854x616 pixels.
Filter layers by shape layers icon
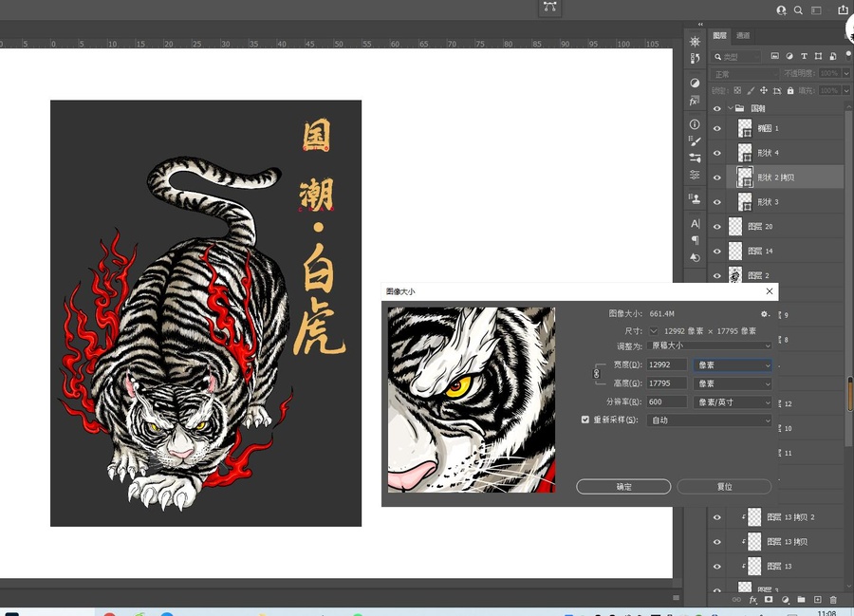click(818, 56)
